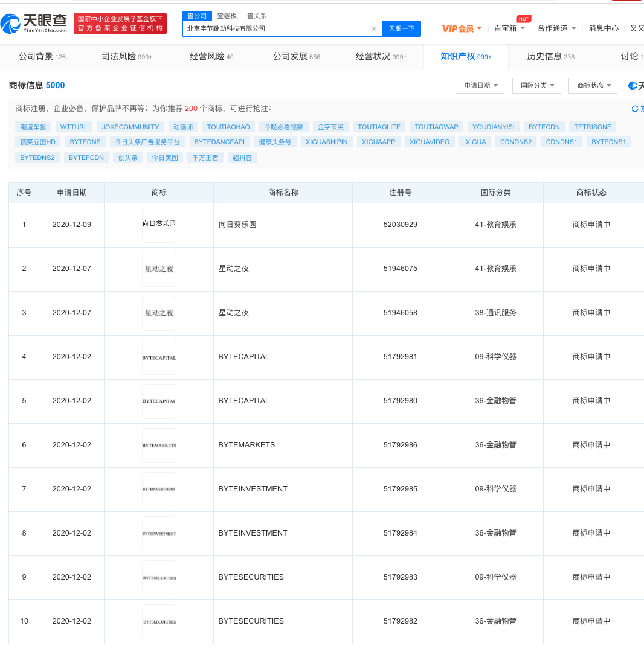Expand the 国际分类 filter

click(x=536, y=86)
